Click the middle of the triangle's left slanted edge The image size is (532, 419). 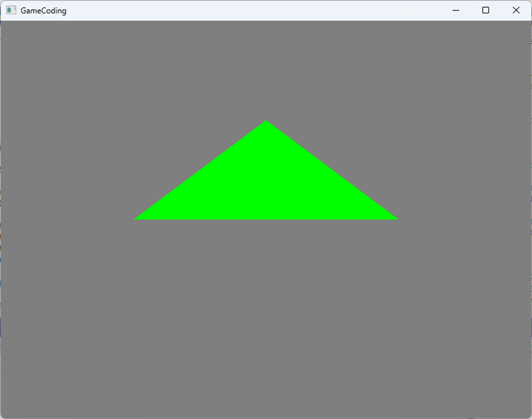pyautogui.click(x=201, y=170)
